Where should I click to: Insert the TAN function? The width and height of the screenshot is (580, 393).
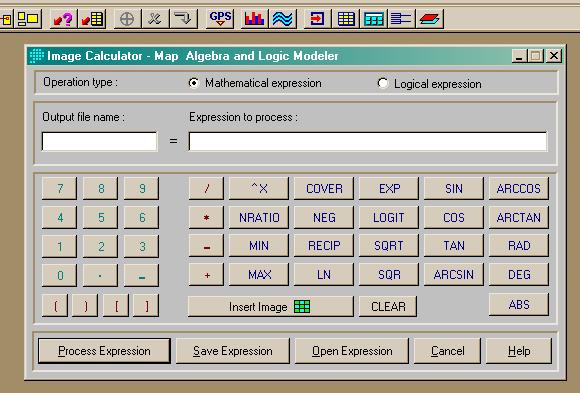(453, 246)
